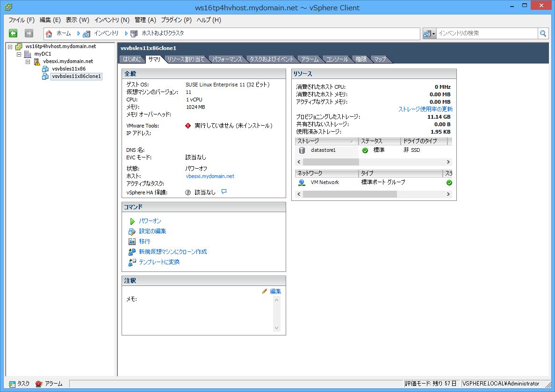Open host link vbesxi.mydomain.net in the 全般 panel
The image size is (555, 392).
point(210,176)
